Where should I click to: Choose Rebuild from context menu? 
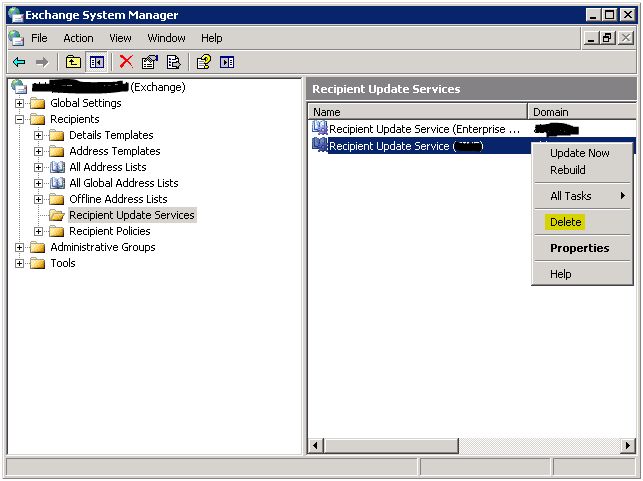tap(582, 170)
